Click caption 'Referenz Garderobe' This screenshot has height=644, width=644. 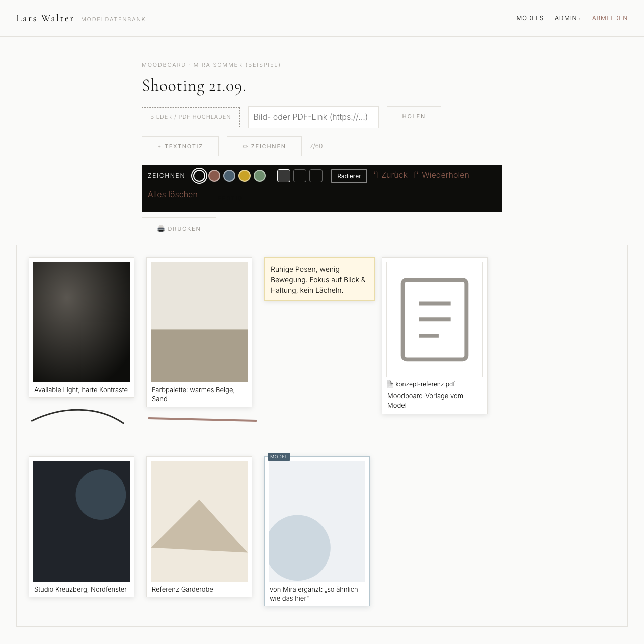[183, 589]
